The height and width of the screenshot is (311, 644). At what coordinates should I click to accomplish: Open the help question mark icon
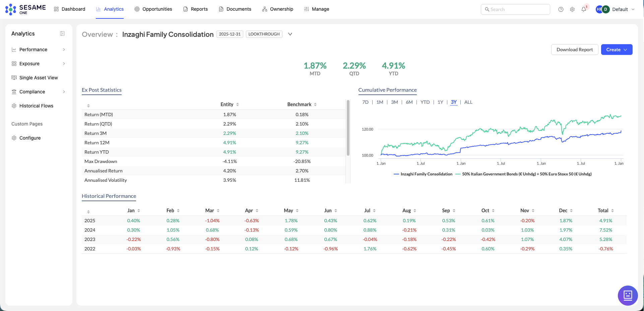pos(561,9)
